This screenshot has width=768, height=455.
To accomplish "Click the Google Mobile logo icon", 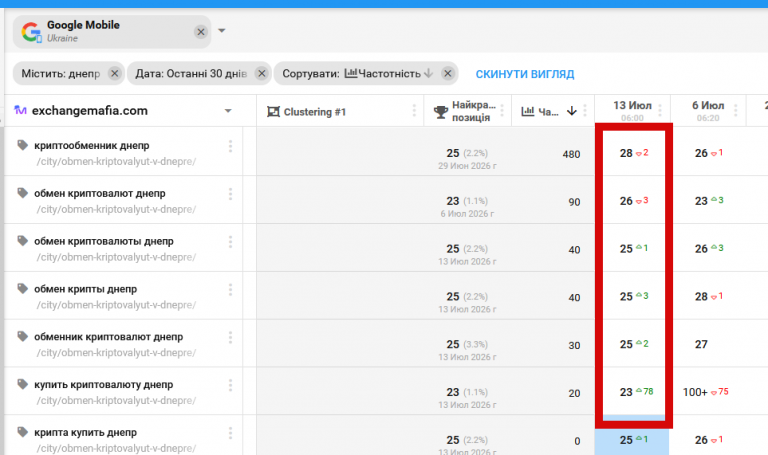I will [31, 32].
